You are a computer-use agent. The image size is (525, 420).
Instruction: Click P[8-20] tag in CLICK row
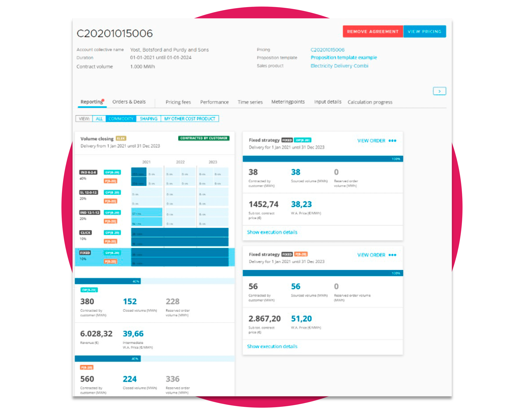pyautogui.click(x=111, y=241)
